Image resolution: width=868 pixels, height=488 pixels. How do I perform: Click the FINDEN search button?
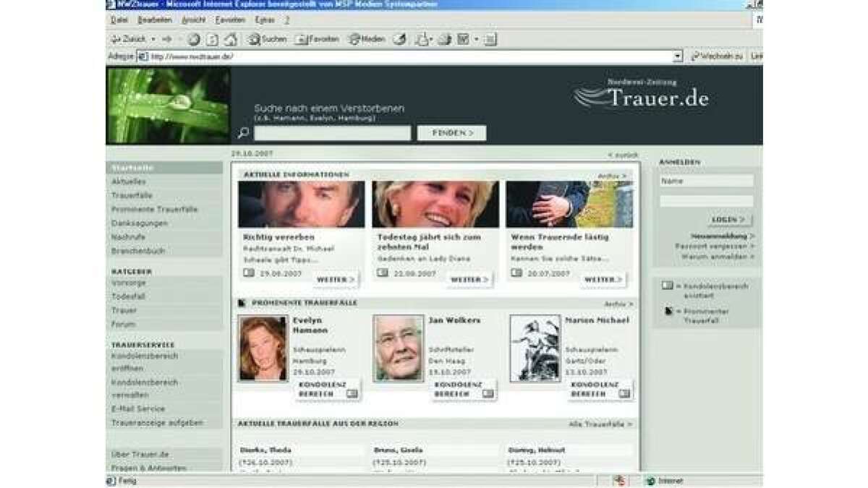click(x=451, y=132)
